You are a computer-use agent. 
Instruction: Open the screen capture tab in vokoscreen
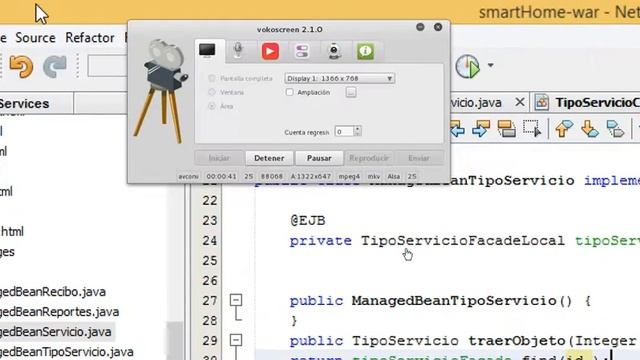tap(207, 51)
